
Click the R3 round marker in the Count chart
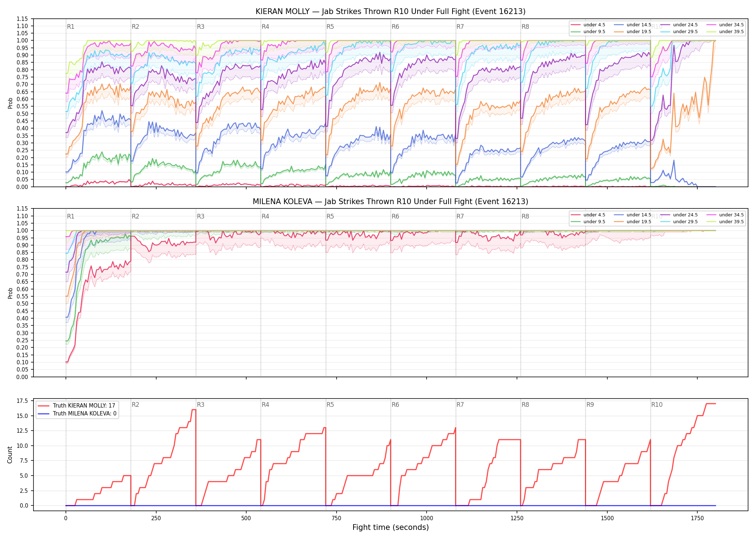pyautogui.click(x=201, y=405)
